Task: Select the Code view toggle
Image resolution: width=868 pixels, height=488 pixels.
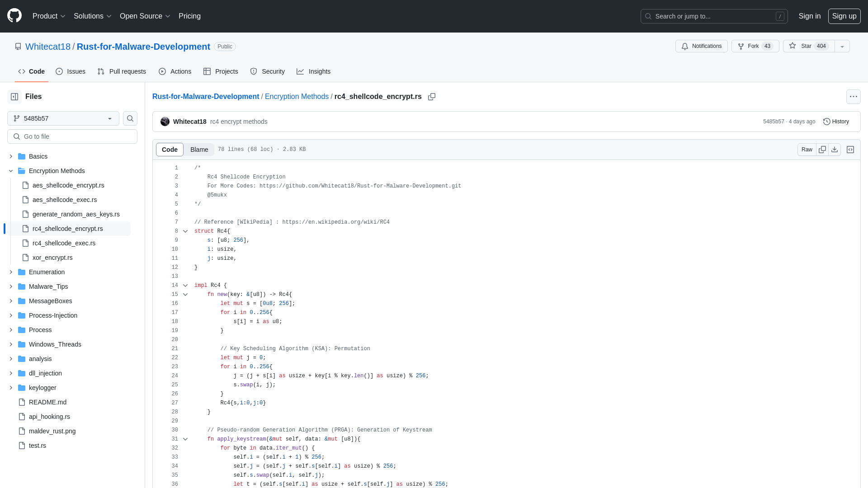Action: click(170, 150)
